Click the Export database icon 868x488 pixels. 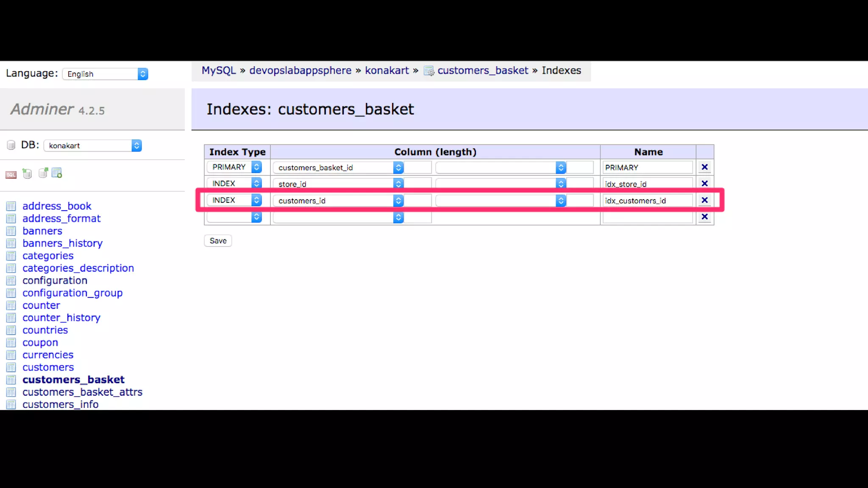click(43, 173)
